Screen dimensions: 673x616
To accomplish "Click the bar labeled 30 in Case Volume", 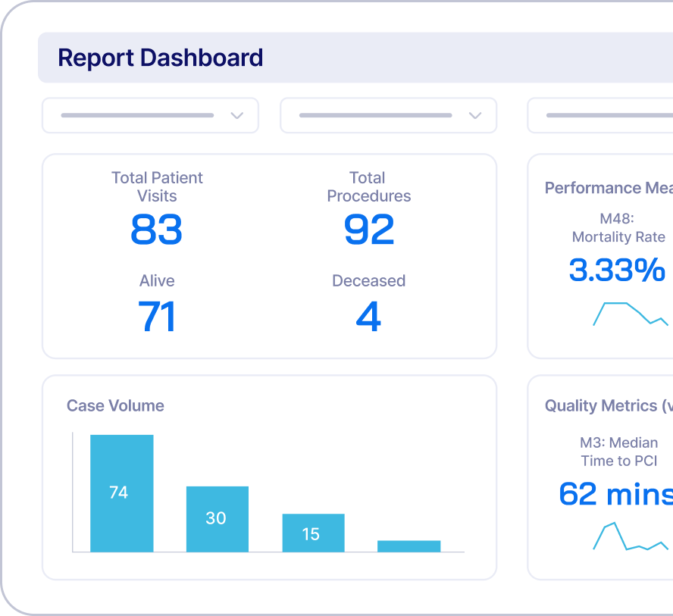I will [x=218, y=518].
